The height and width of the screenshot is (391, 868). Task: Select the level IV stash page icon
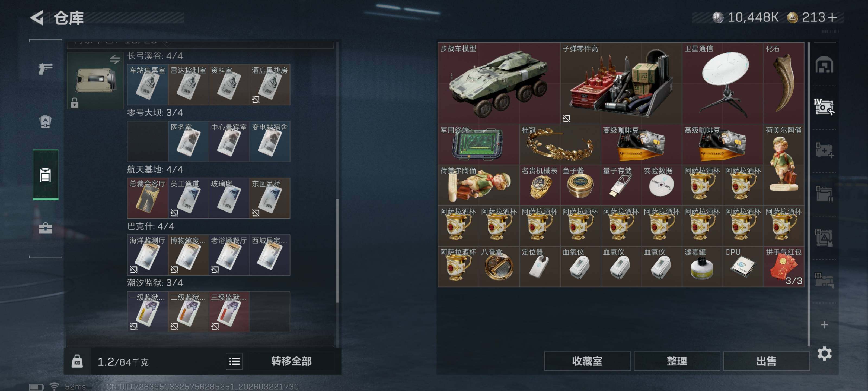pos(824,107)
